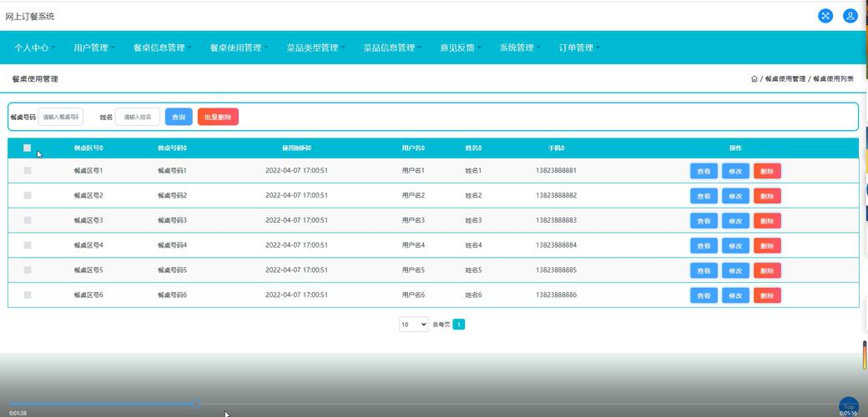Click 删除 for 餐桌区号4 row

tap(767, 245)
